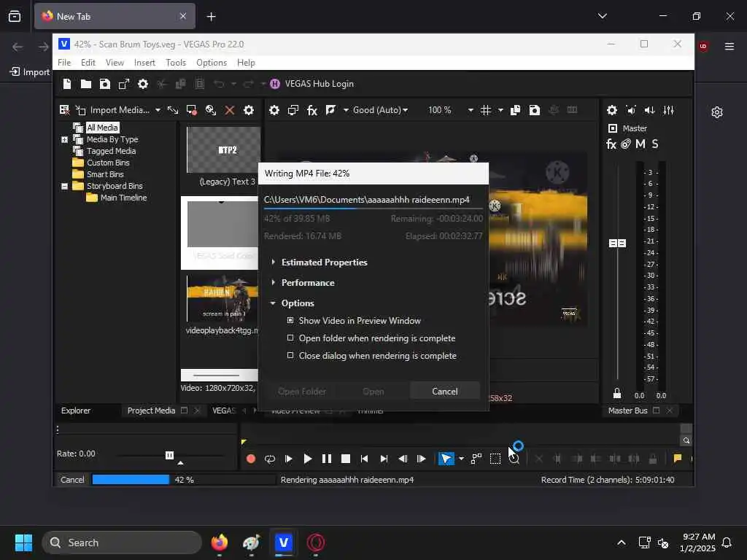
Task: Open the Tools menu
Action: (x=176, y=63)
